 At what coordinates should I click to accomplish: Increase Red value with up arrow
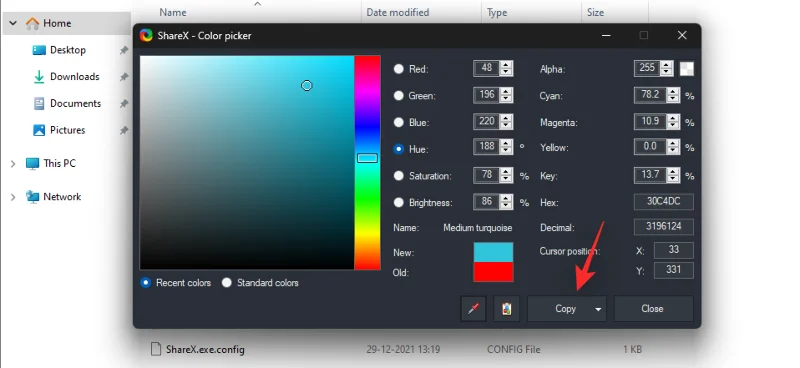coord(506,65)
